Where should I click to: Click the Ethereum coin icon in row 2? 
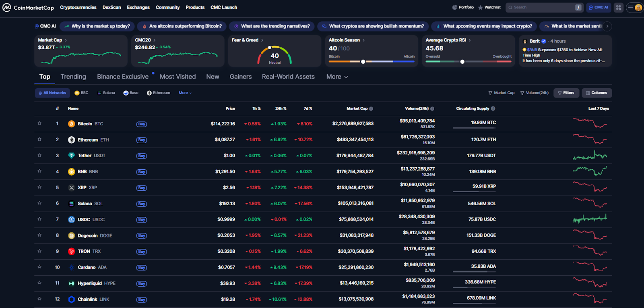[72, 140]
